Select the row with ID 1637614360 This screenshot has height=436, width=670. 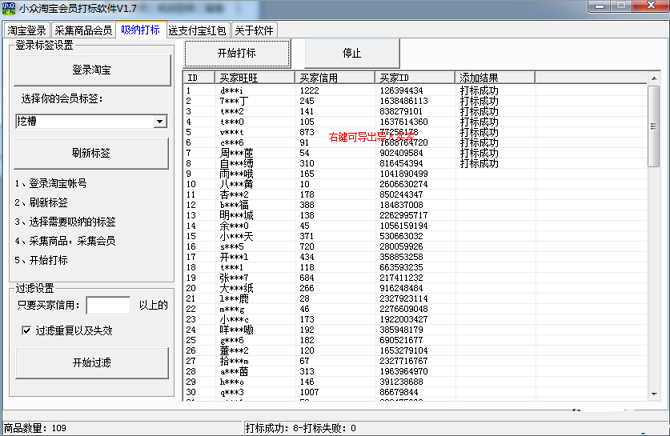coord(415,122)
